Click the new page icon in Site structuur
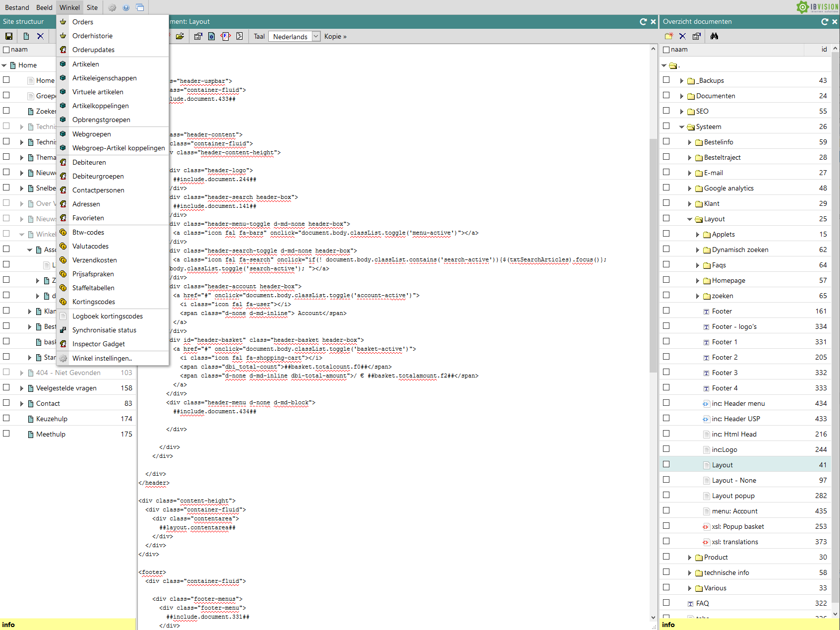The height and width of the screenshot is (630, 840). click(x=26, y=36)
